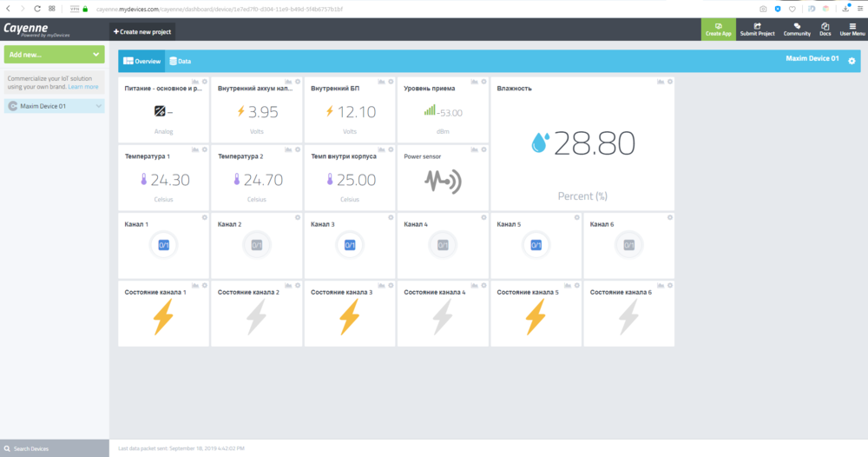Click the Power sensor waveform icon
Image resolution: width=868 pixels, height=457 pixels.
(443, 181)
